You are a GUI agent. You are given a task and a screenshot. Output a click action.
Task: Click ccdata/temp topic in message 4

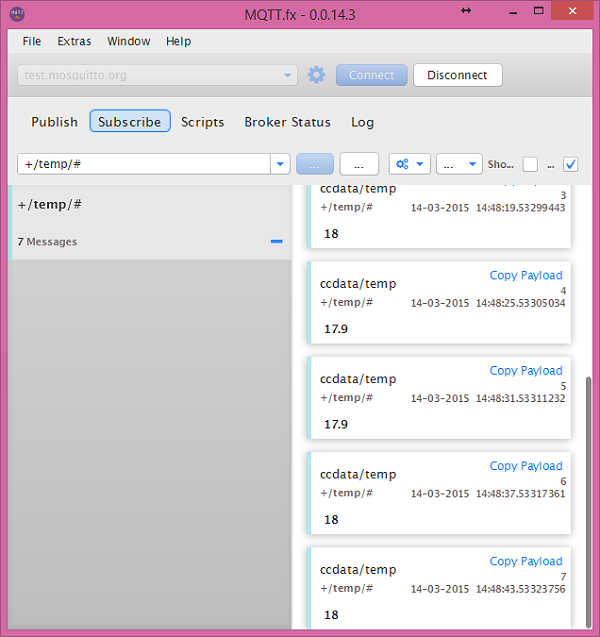click(x=358, y=284)
